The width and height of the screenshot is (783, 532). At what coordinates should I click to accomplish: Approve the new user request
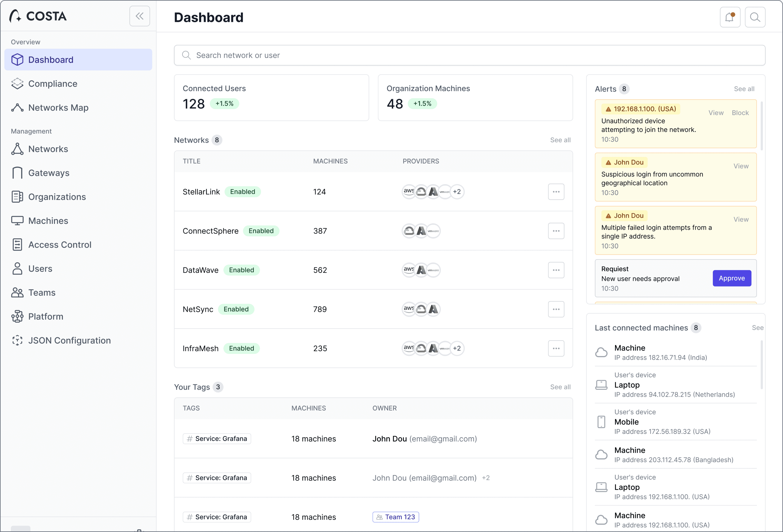[732, 278]
